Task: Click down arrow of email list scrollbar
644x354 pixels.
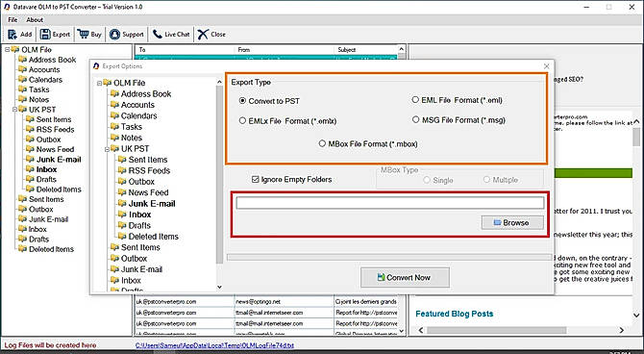Action: click(x=401, y=331)
